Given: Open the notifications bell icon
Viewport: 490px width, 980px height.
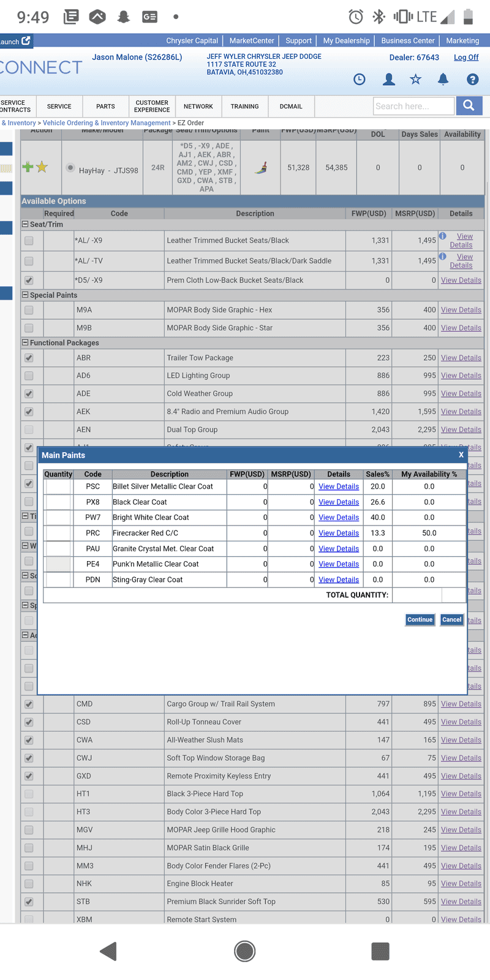Looking at the screenshot, I should click(443, 79).
